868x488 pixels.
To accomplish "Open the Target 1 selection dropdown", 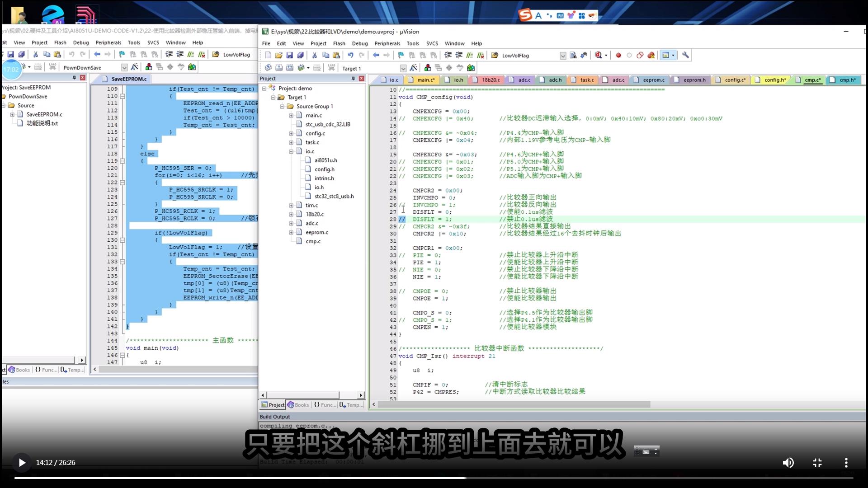I will point(403,68).
